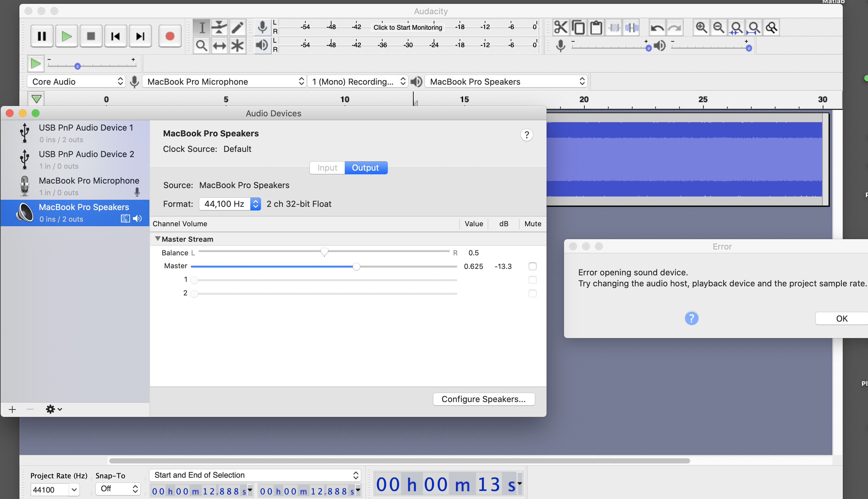Viewport: 868px width, 499px height.
Task: Click the Undo arrow icon
Action: coord(657,27)
